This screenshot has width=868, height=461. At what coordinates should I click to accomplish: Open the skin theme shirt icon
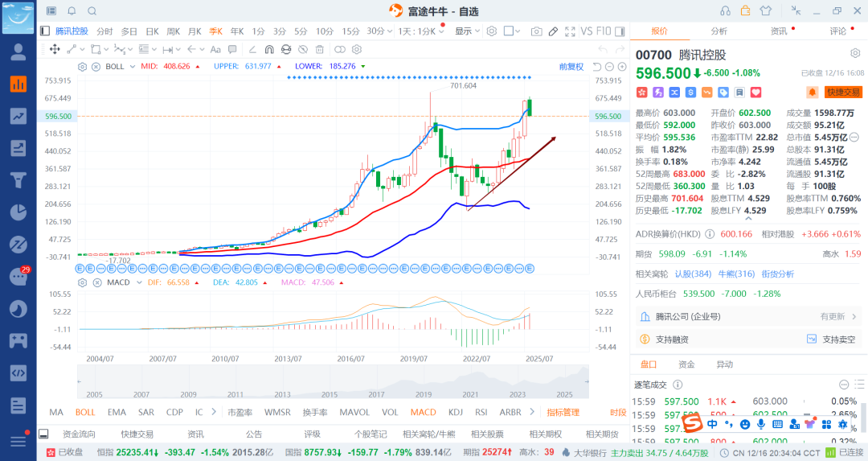pyautogui.click(x=766, y=10)
